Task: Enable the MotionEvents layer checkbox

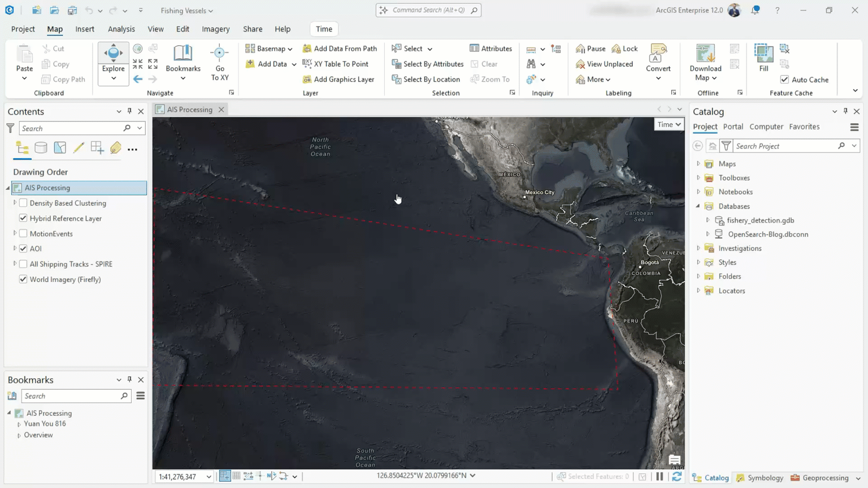Action: (x=23, y=233)
